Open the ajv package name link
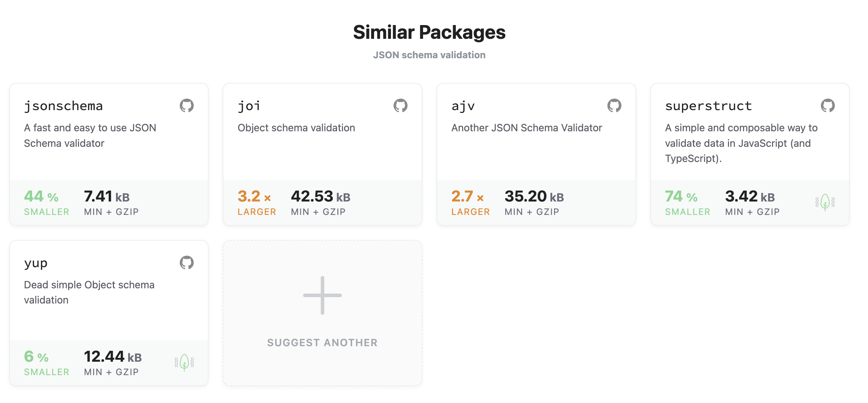 click(x=463, y=106)
